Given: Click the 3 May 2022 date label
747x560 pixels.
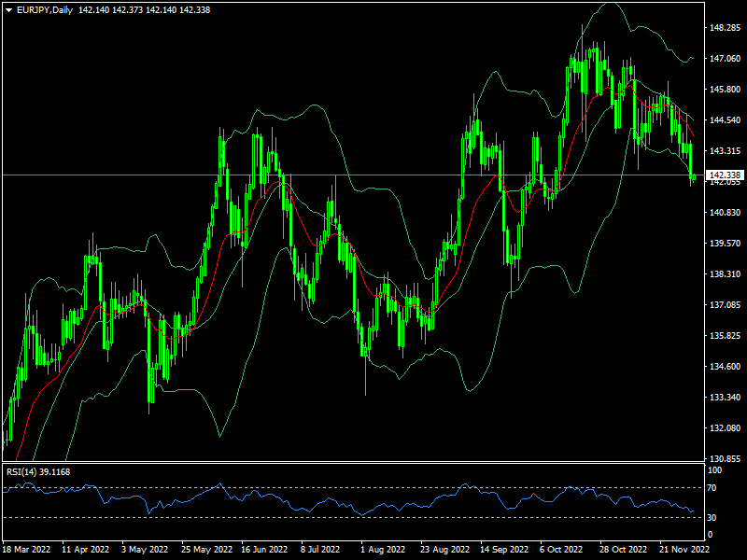Looking at the screenshot, I should [145, 549].
